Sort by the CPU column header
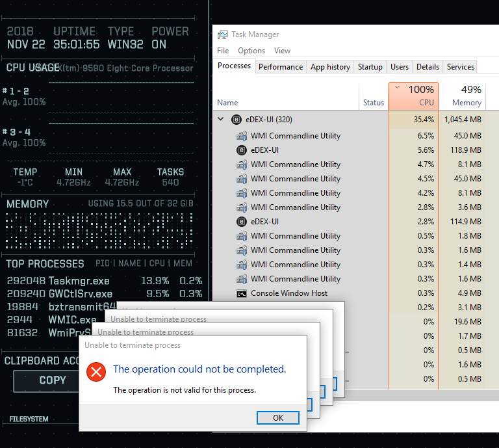499x448 pixels. [x=413, y=96]
